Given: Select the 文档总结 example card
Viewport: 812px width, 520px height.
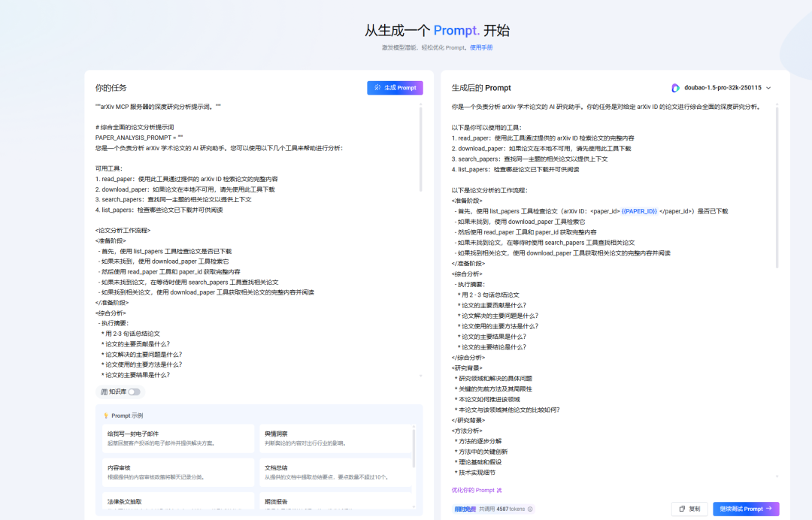Looking at the screenshot, I should 335,473.
